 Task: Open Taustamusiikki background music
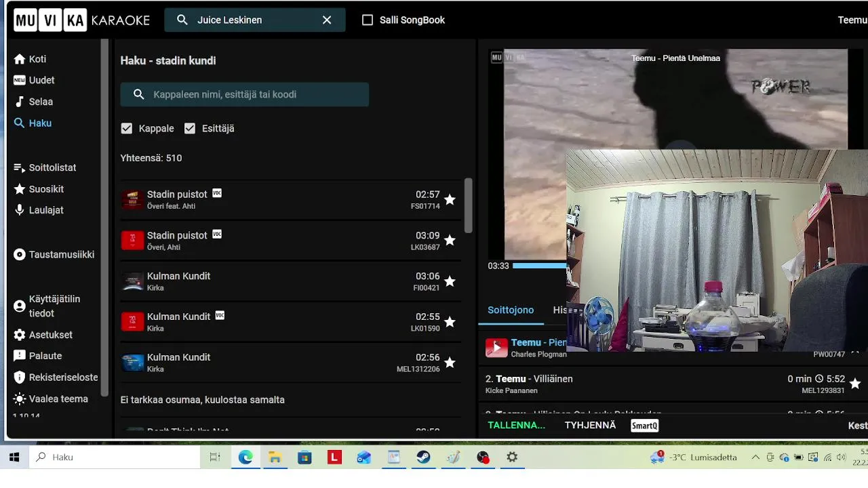pyautogui.click(x=54, y=255)
